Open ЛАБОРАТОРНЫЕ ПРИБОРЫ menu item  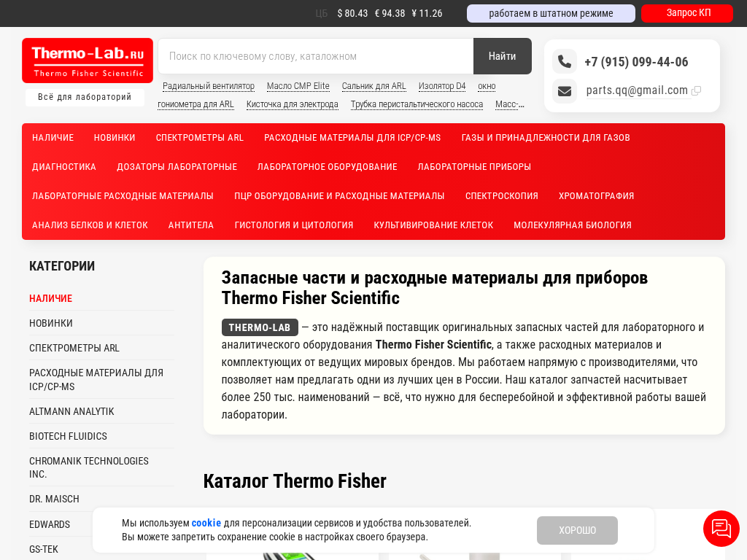click(474, 167)
